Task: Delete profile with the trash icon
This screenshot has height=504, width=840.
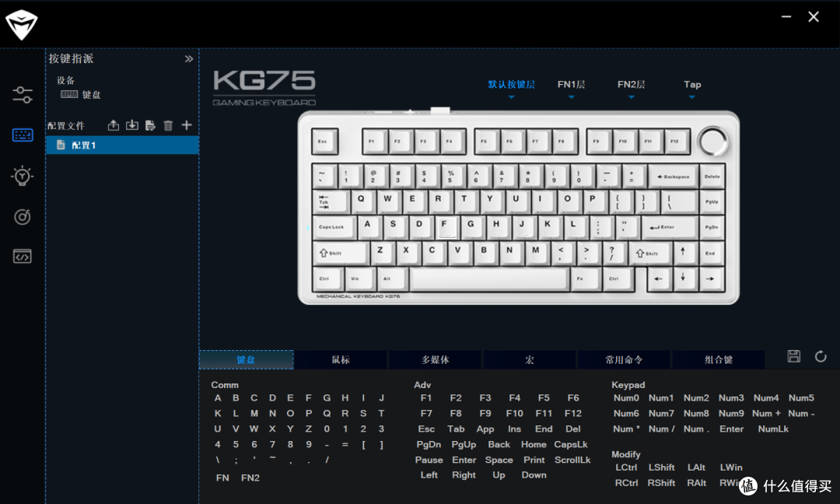Action: (x=168, y=125)
